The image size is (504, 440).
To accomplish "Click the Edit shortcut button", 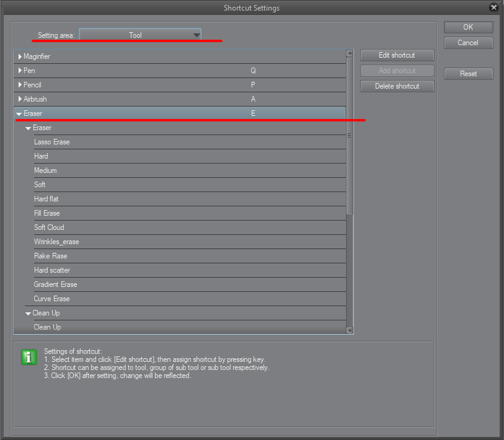I will coord(397,55).
